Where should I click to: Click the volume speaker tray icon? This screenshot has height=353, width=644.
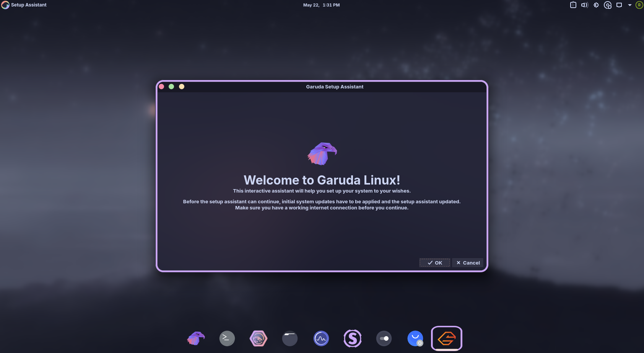click(x=585, y=5)
